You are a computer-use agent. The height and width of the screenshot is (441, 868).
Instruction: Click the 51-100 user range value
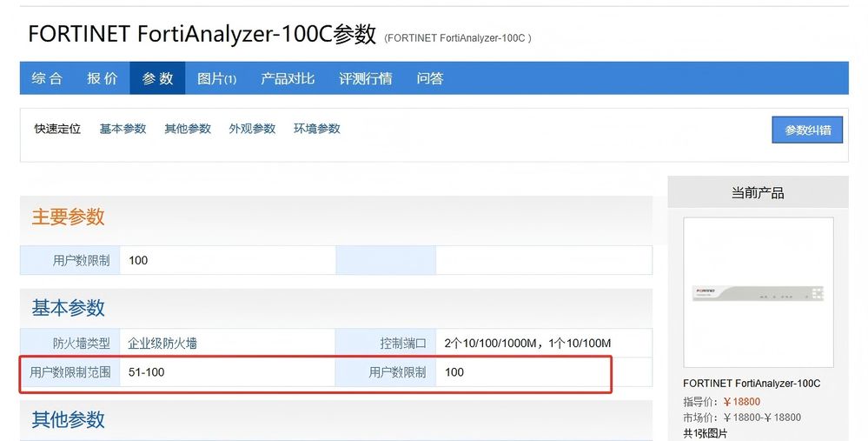[147, 372]
